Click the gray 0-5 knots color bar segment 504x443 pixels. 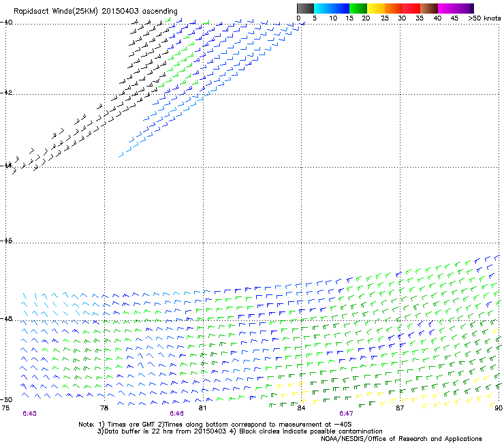tap(305, 8)
